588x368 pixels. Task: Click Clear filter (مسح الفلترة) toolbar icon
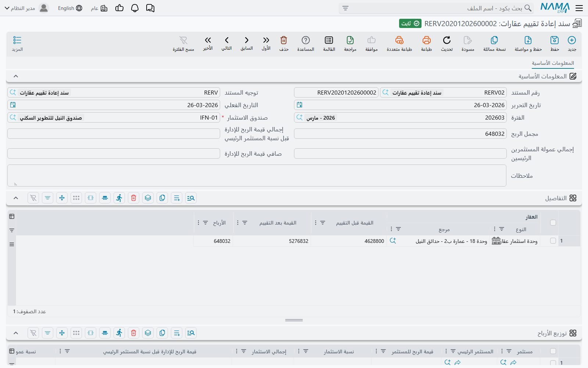(183, 40)
